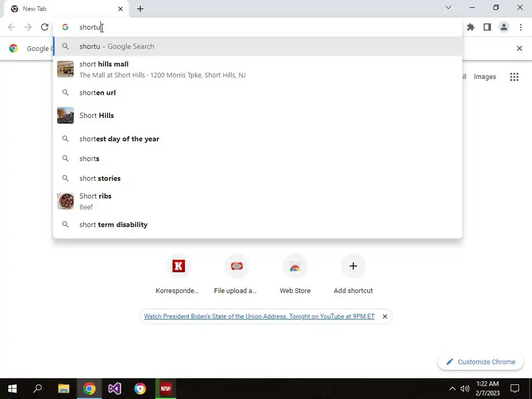Open the Extensions puzzle icon

coord(471,27)
